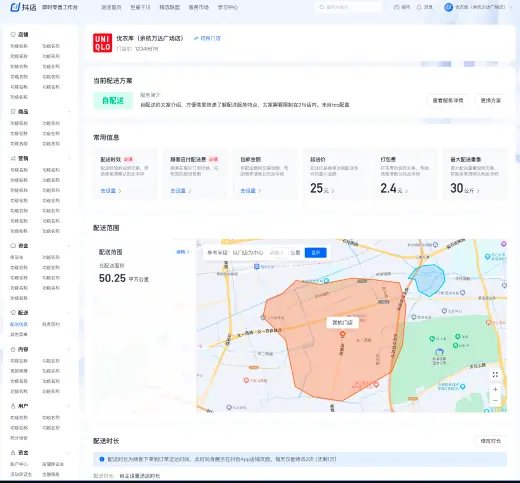Click the 我的门店 label on the map

[x=342, y=322]
